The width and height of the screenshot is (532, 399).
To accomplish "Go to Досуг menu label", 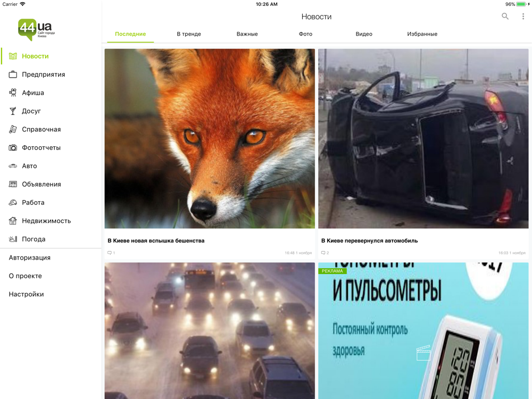I will pyautogui.click(x=31, y=111).
